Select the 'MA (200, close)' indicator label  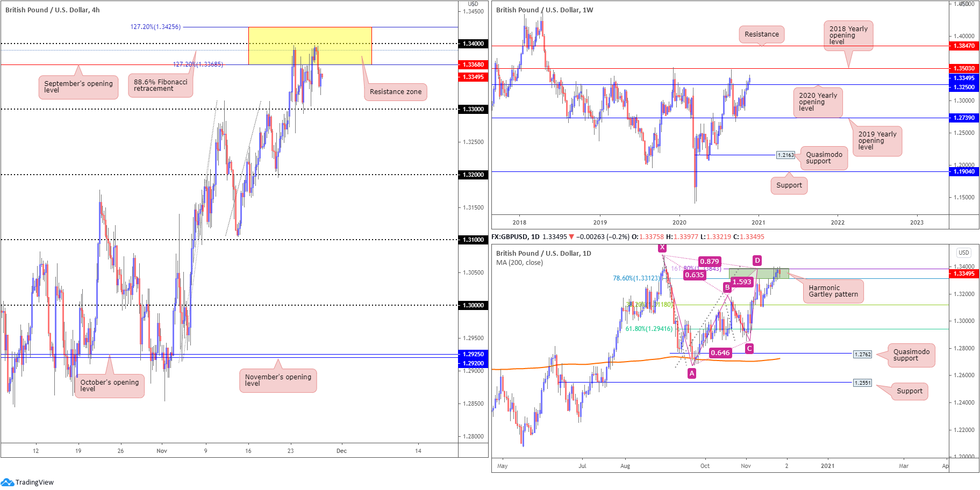point(519,263)
